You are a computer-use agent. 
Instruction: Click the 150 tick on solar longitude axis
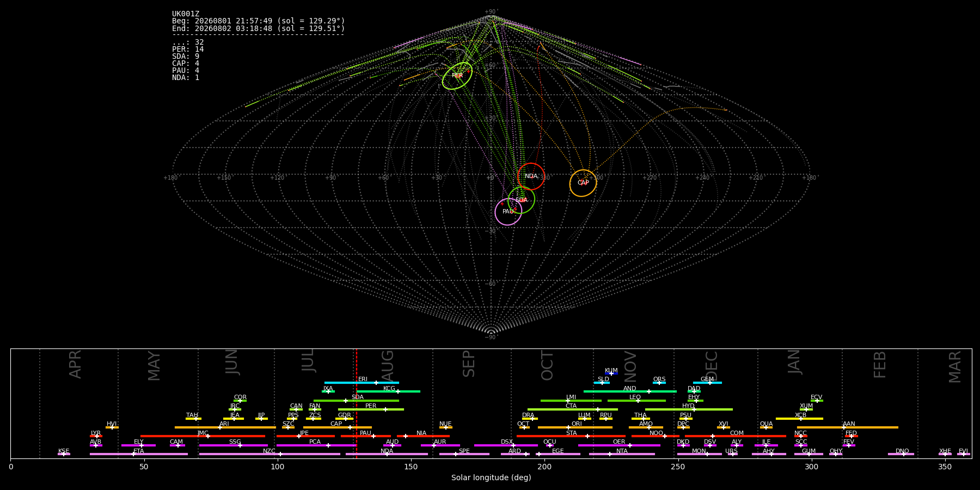[411, 467]
